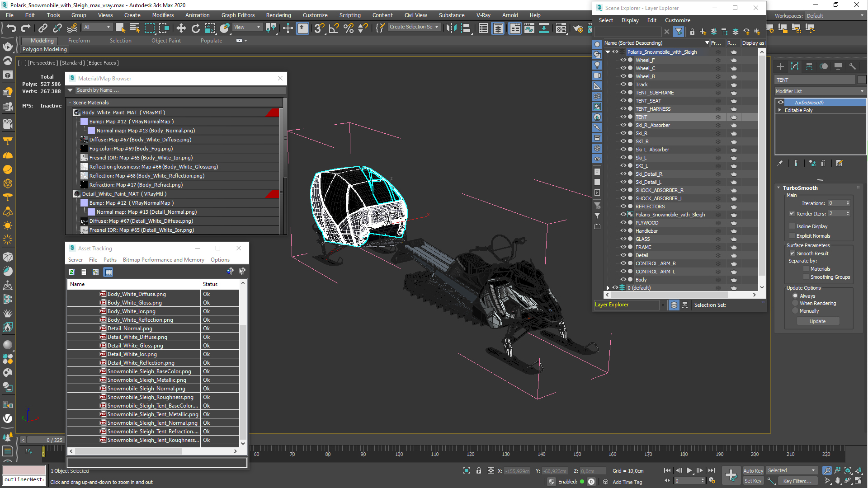Click the Undo arrow in the main toolbar
The width and height of the screenshot is (868, 488).
tap(11, 28)
